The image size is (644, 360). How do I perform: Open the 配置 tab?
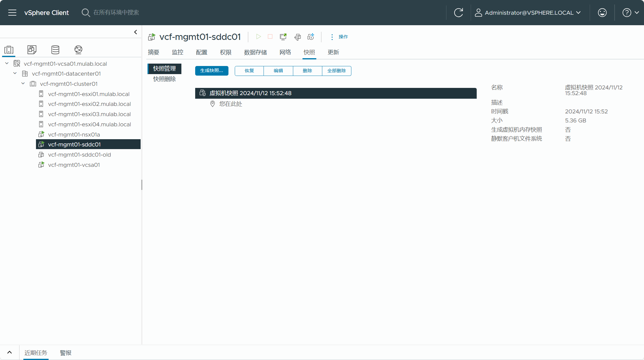pyautogui.click(x=201, y=52)
